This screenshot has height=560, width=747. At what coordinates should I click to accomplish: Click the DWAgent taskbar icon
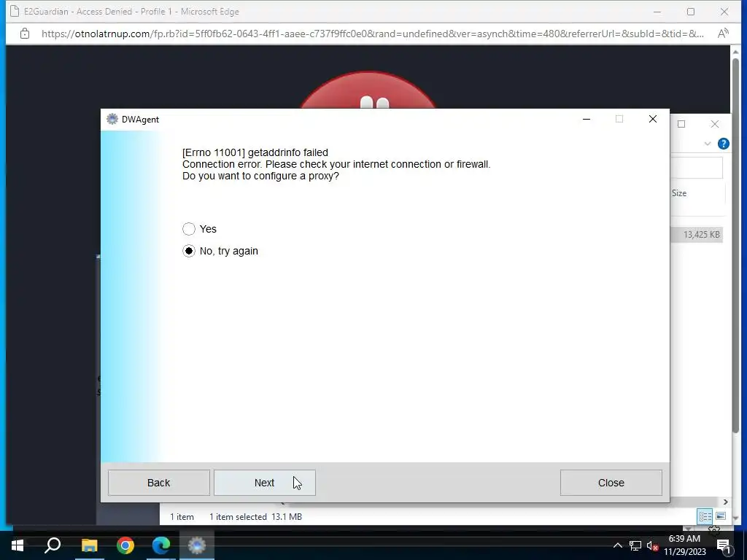[197, 545]
